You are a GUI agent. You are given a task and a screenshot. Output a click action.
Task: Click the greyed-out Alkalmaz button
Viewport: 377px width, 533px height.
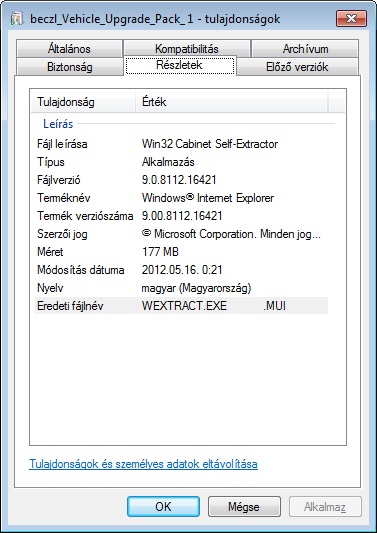pos(325,507)
